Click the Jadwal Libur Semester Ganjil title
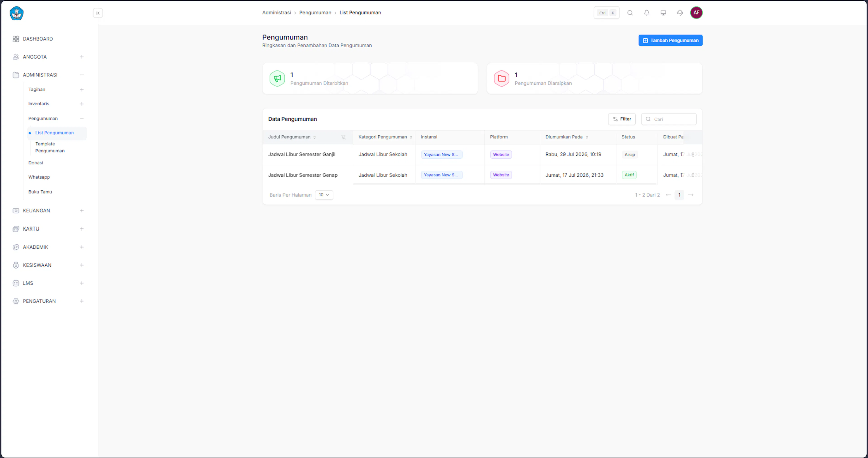Screen dimensions: 868x458 (302, 154)
